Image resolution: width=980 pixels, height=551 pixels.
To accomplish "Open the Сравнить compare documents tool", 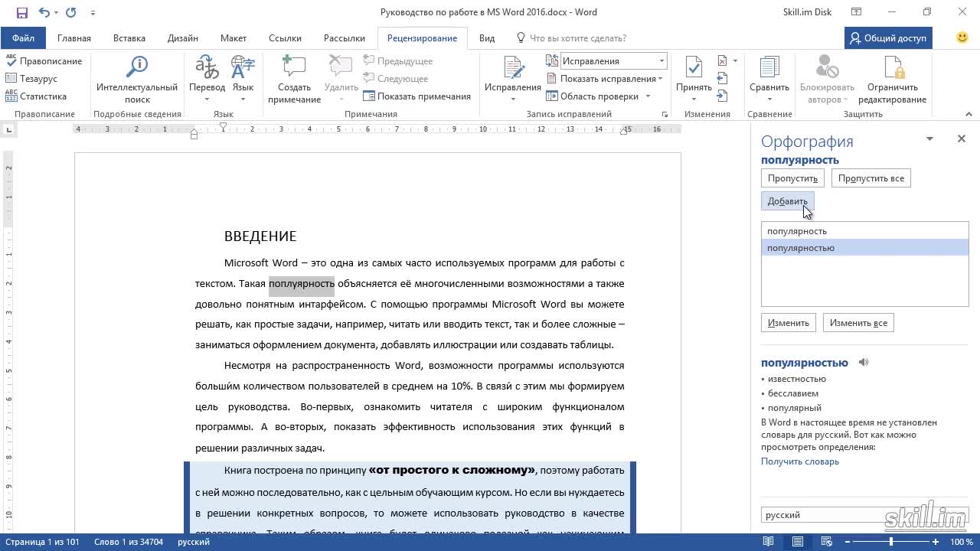I will tap(769, 80).
